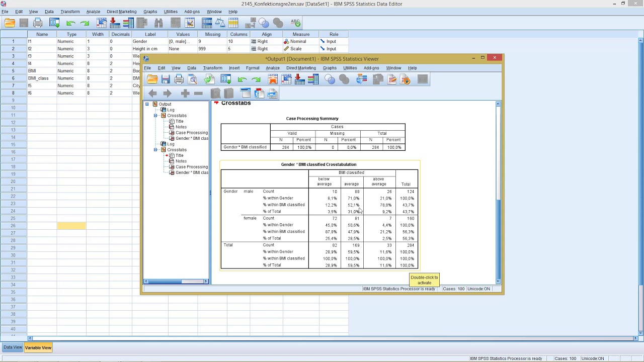Click the Run Script icon in Viewer
This screenshot has height=362, width=644.
(x=406, y=79)
